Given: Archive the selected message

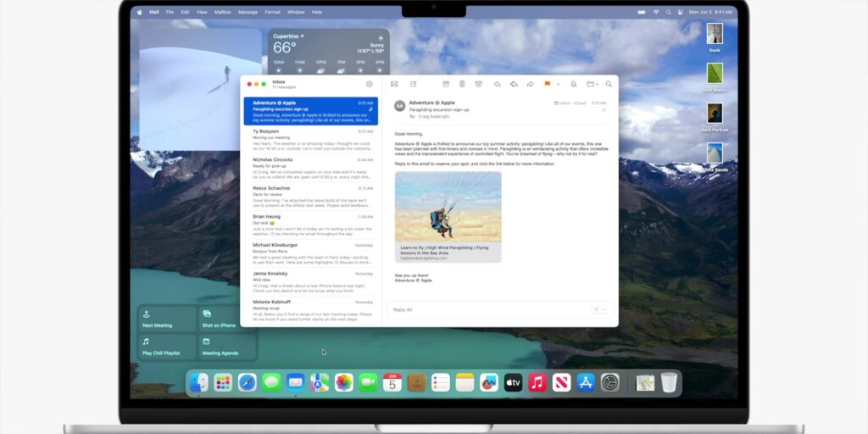Looking at the screenshot, I should point(446,84).
